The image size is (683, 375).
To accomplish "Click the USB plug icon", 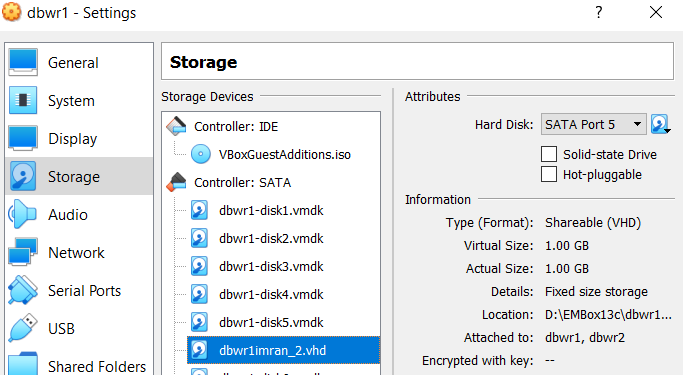I will click(x=23, y=328).
